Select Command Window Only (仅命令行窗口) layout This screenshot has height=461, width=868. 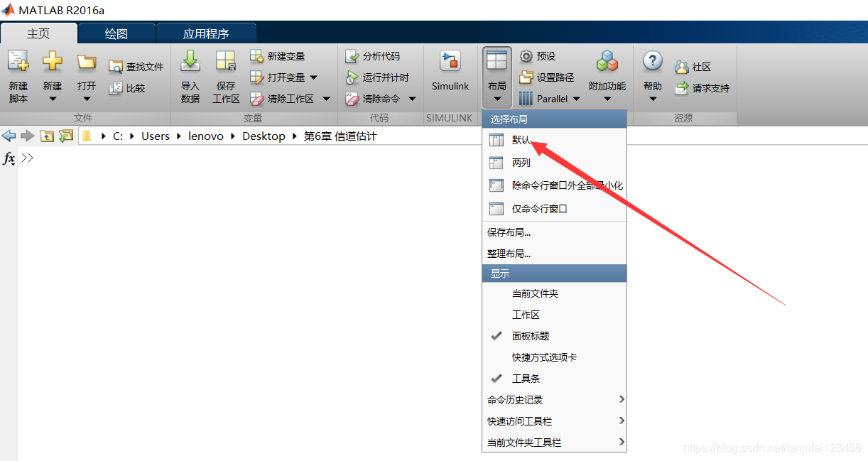(x=554, y=209)
